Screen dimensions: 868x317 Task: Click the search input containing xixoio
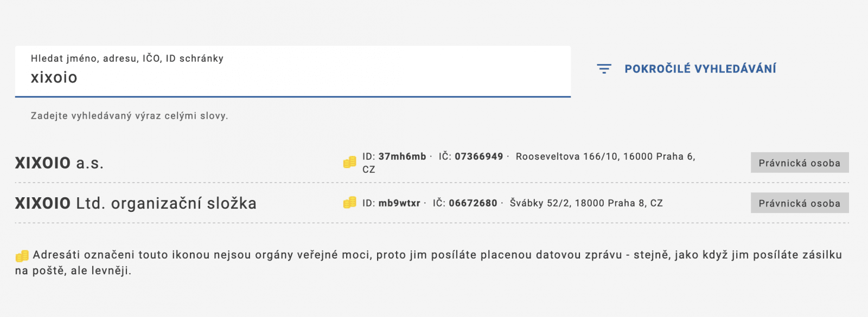coord(293,77)
